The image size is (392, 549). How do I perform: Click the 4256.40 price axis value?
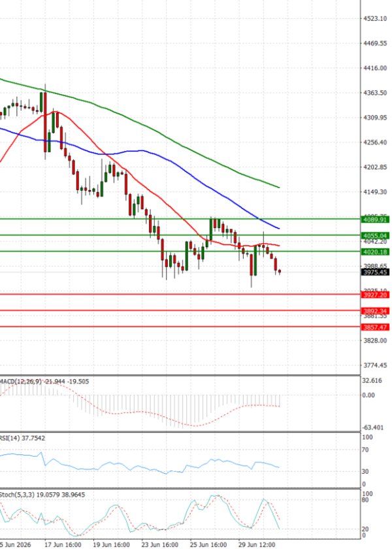[x=375, y=142]
